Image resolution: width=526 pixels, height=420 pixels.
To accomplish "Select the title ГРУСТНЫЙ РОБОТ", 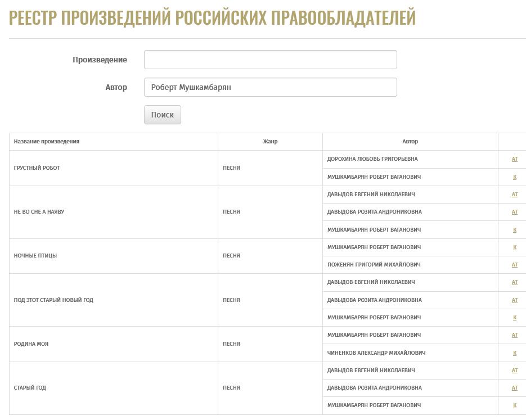I will click(37, 168).
